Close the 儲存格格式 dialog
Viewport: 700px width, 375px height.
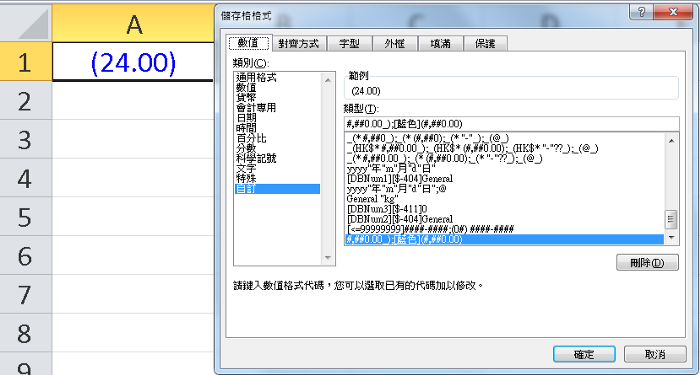pyautogui.click(x=674, y=12)
